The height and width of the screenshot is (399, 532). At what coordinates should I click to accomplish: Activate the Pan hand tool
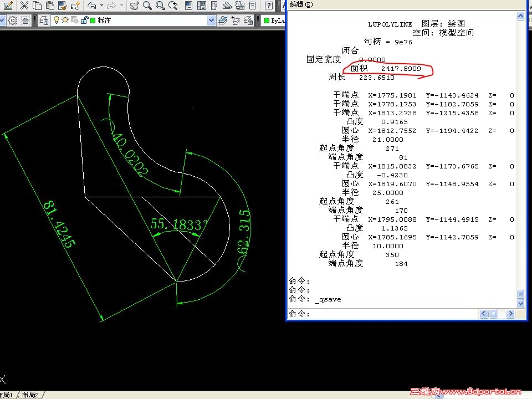pos(135,5)
